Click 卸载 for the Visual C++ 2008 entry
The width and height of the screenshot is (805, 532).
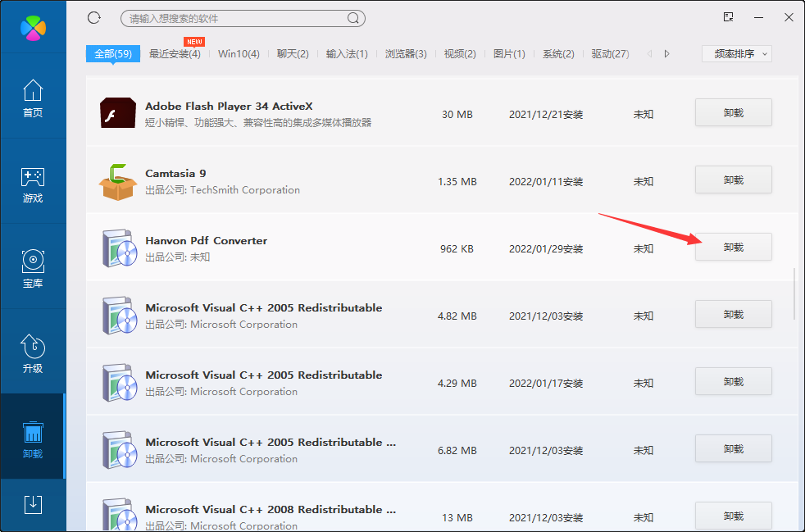point(734,516)
